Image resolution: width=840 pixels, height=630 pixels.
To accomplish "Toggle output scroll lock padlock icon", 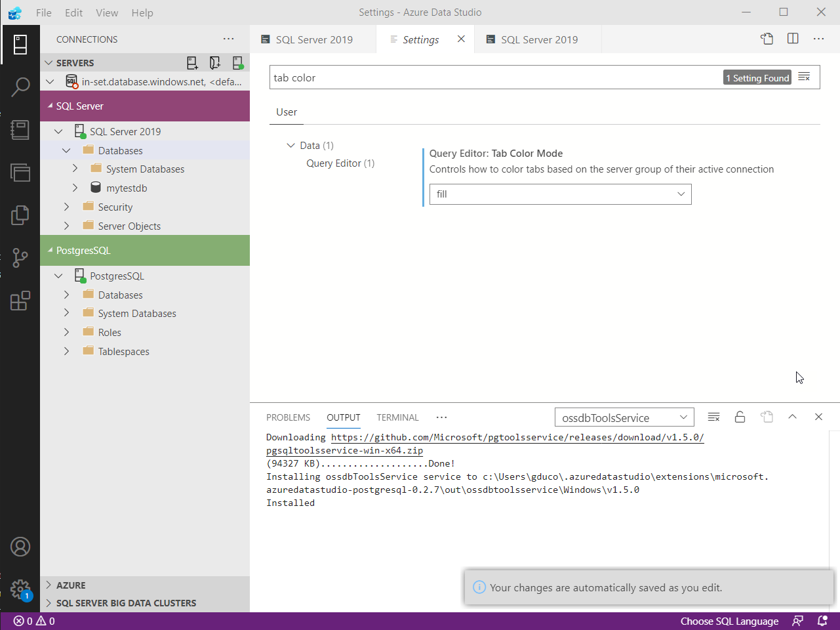I will (x=740, y=417).
